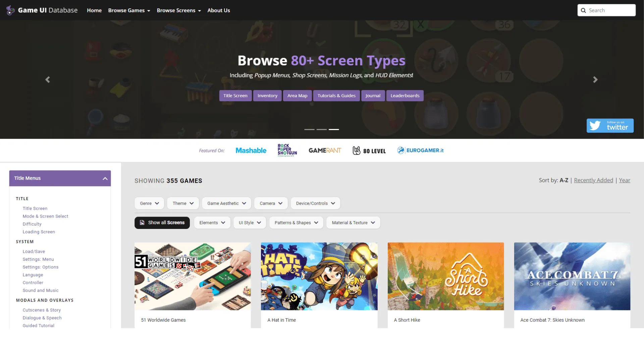Click the Journal hero button

(x=373, y=96)
